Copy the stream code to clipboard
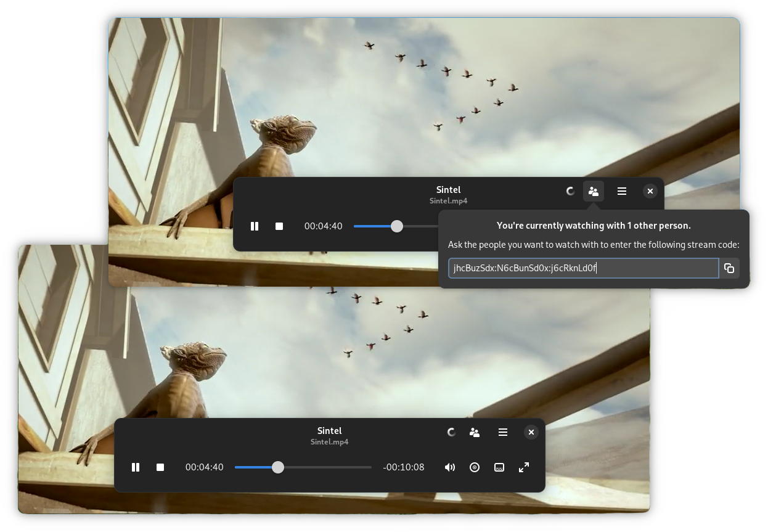This screenshot has width=768, height=532. pos(729,268)
